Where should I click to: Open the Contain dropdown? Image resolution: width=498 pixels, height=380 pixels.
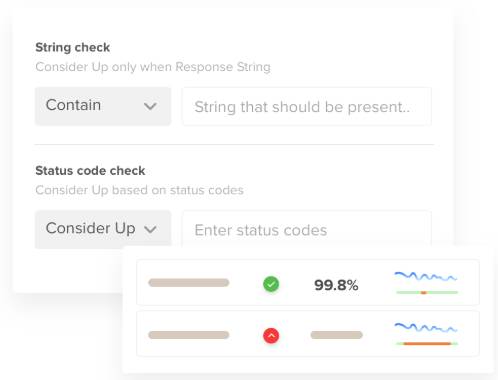pos(103,106)
